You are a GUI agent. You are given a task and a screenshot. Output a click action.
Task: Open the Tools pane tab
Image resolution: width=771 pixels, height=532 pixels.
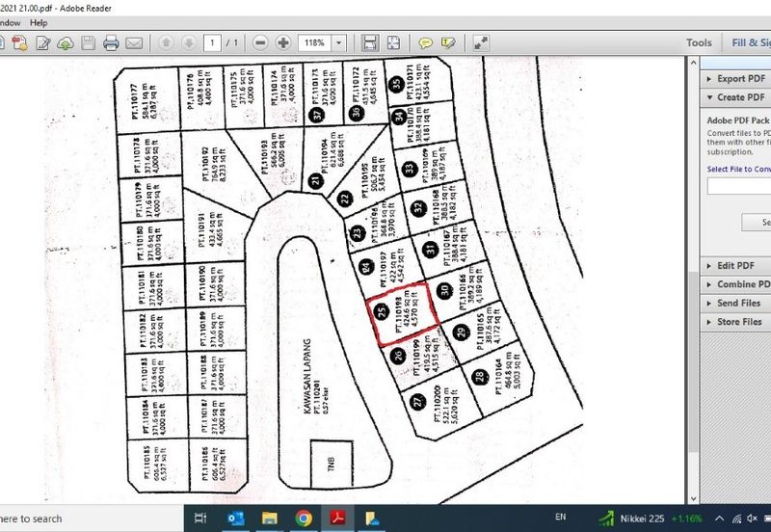point(699,42)
